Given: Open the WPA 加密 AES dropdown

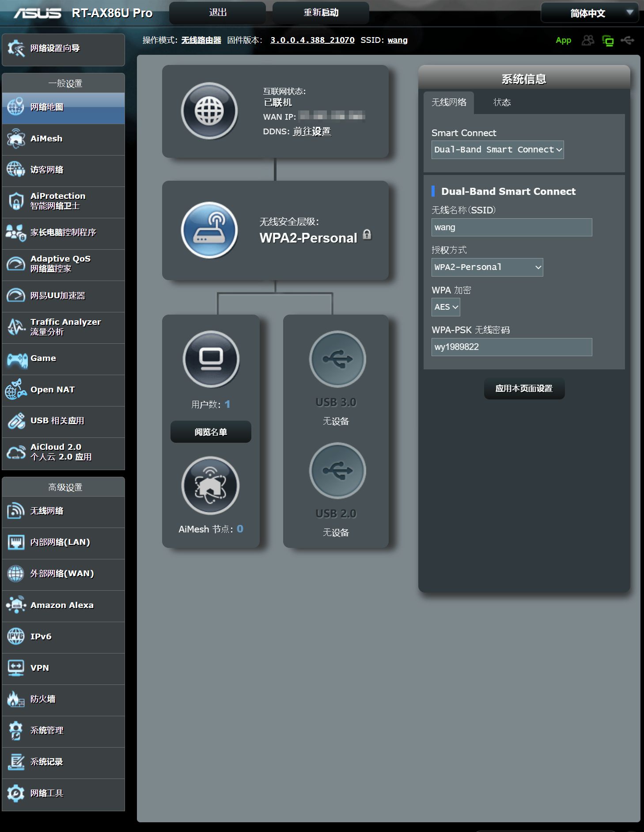Looking at the screenshot, I should click(x=446, y=307).
